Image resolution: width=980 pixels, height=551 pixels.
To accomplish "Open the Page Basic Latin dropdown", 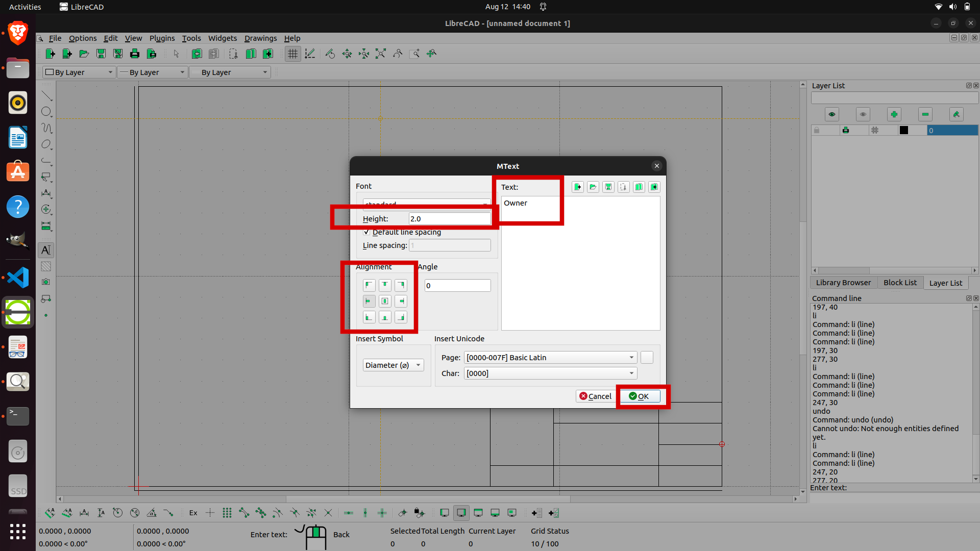I will (550, 358).
